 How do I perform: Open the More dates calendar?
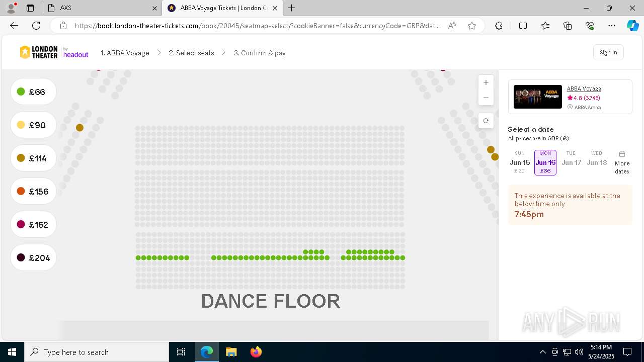click(622, 162)
